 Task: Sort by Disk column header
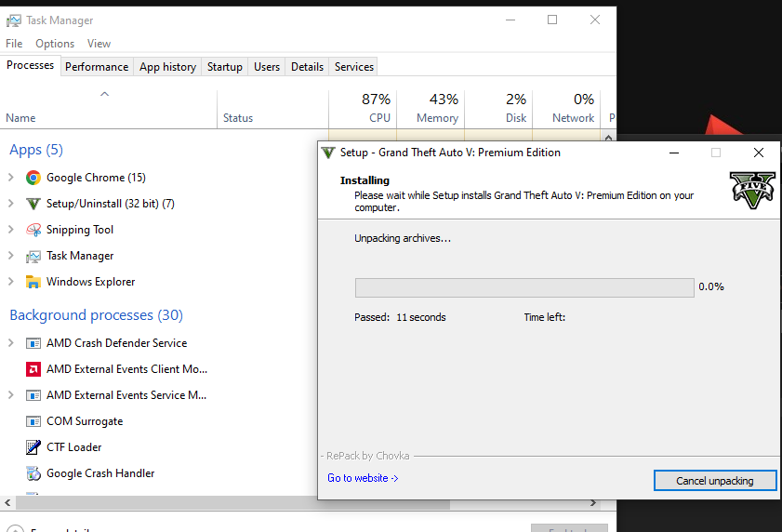coord(498,109)
